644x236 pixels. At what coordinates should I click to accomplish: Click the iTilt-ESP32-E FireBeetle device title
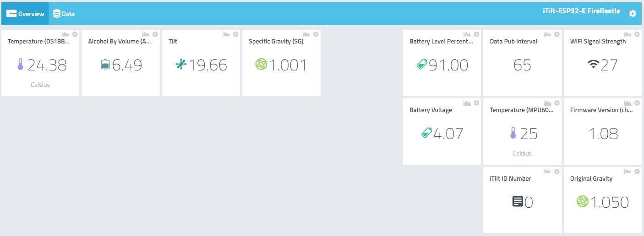pos(581,11)
